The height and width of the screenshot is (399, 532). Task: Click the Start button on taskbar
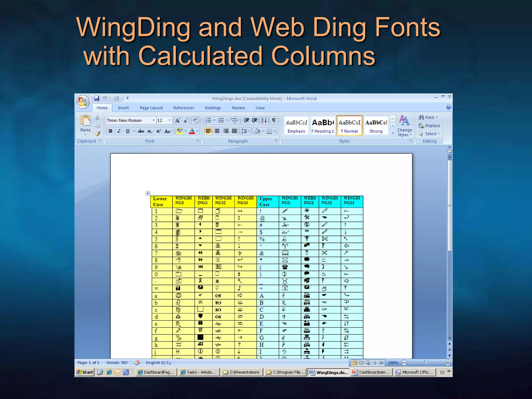tap(85, 372)
